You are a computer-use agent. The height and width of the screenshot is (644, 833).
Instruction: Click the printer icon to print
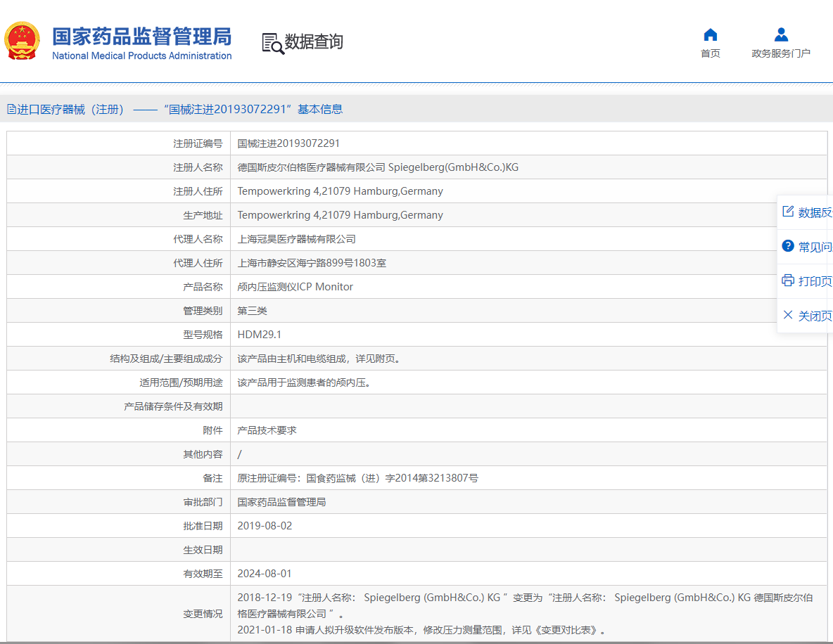click(x=788, y=281)
